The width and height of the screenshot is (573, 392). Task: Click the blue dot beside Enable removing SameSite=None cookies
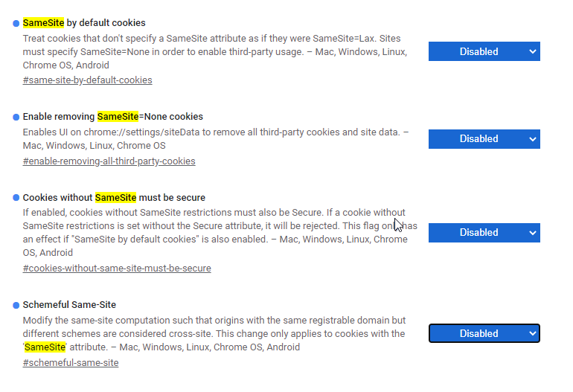pos(16,118)
